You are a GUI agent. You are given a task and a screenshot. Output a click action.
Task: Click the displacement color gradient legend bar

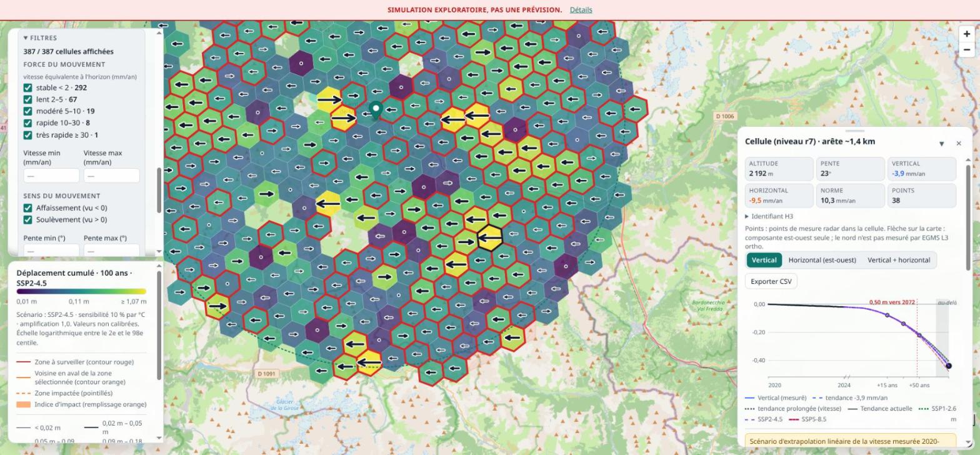81,291
